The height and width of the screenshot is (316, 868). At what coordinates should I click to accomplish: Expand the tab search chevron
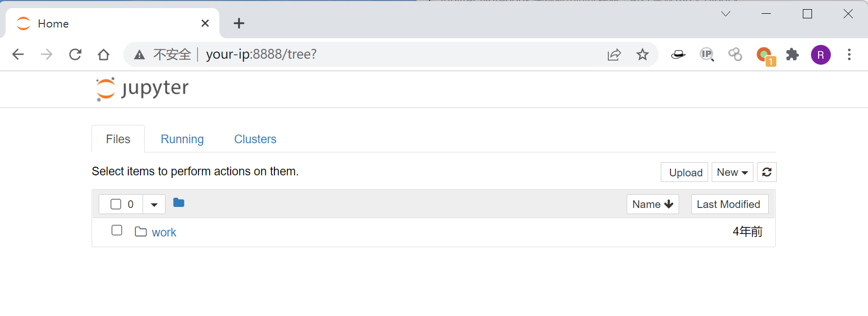(x=726, y=14)
